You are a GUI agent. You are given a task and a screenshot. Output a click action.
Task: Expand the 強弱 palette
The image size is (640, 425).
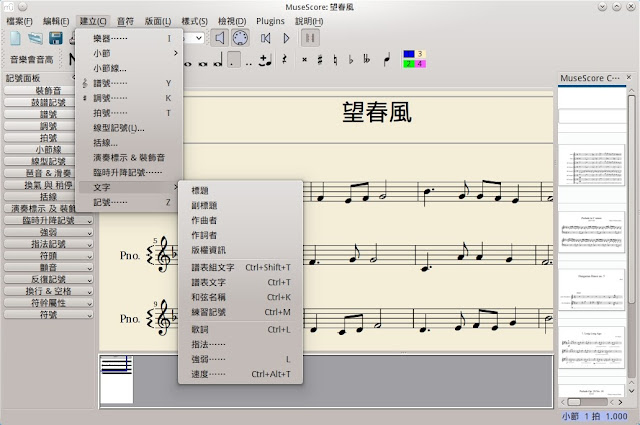[49, 232]
